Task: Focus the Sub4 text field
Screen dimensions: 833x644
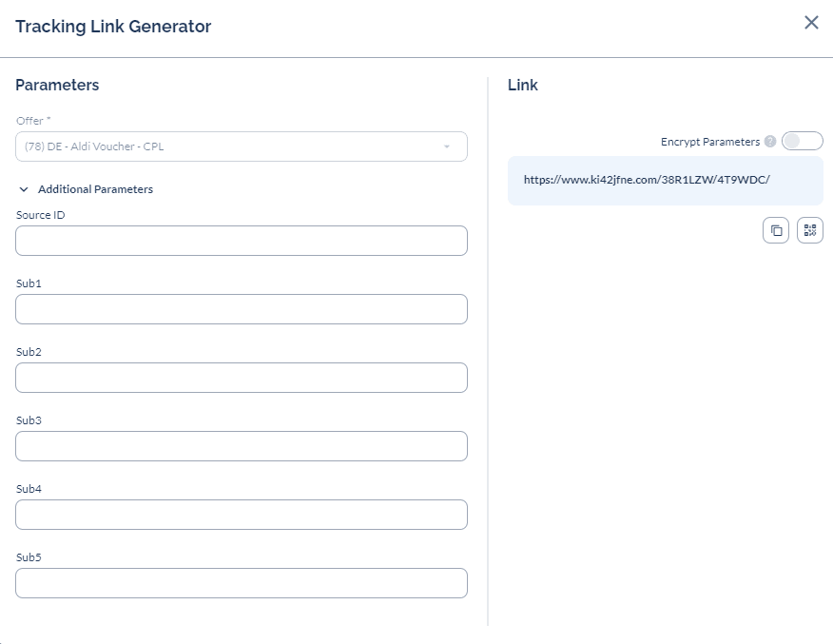Action: (x=242, y=515)
